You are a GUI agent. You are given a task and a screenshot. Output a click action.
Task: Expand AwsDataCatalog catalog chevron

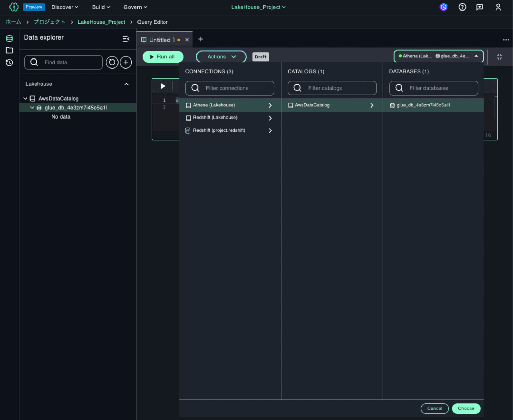[372, 105]
